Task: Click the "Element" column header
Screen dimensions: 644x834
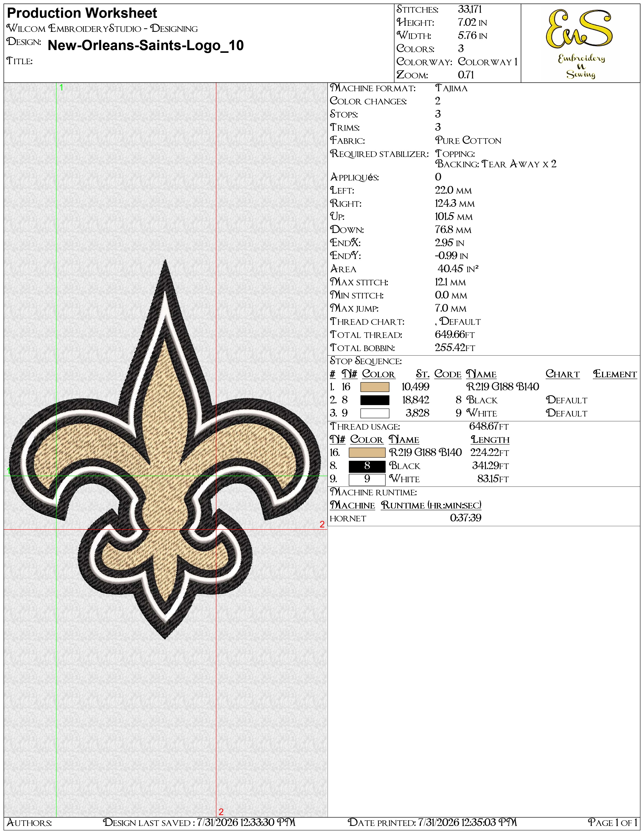Action: (615, 374)
